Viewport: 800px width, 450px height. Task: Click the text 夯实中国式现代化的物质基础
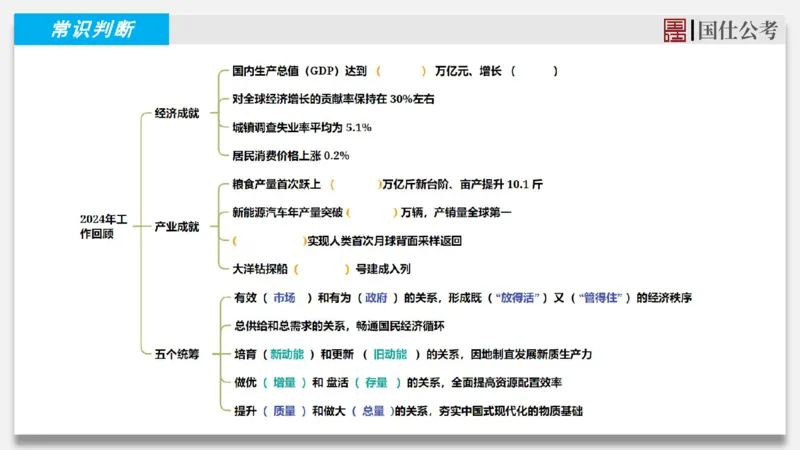510,411
